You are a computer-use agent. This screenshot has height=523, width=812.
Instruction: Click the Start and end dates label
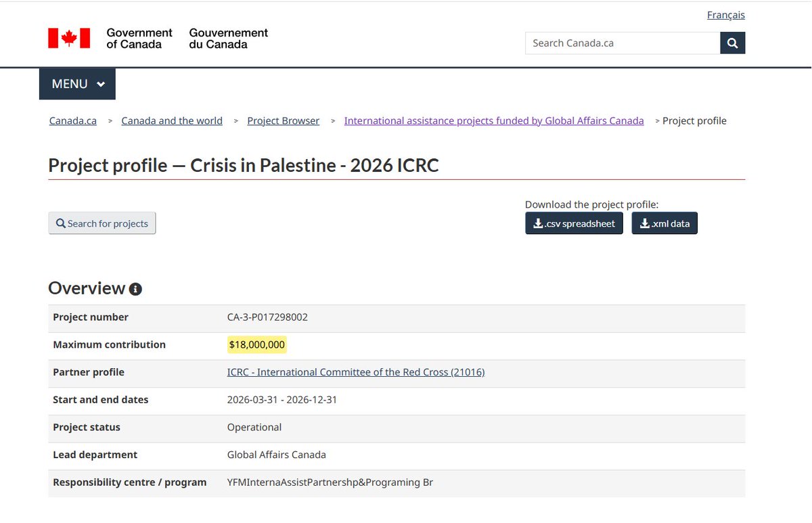[100, 400]
